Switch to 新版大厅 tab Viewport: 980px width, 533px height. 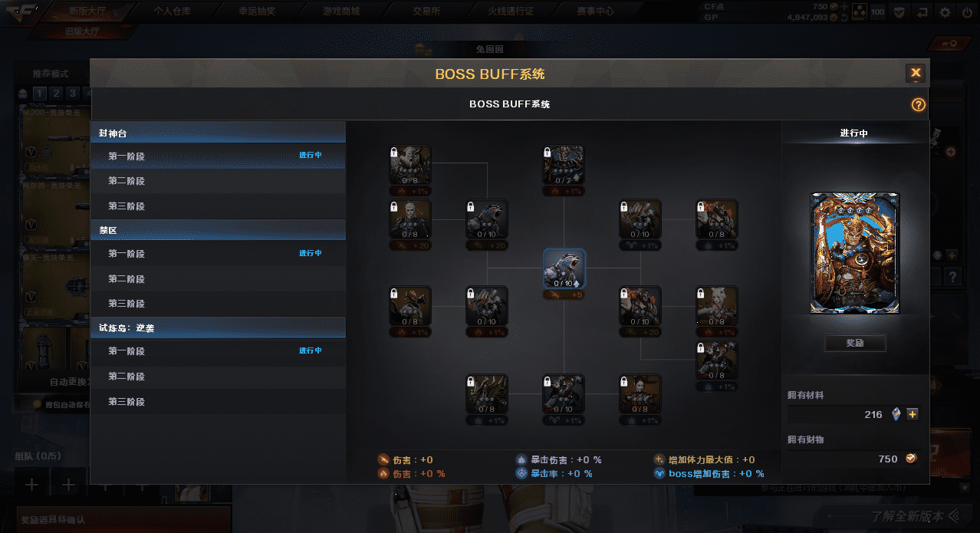coord(89,11)
